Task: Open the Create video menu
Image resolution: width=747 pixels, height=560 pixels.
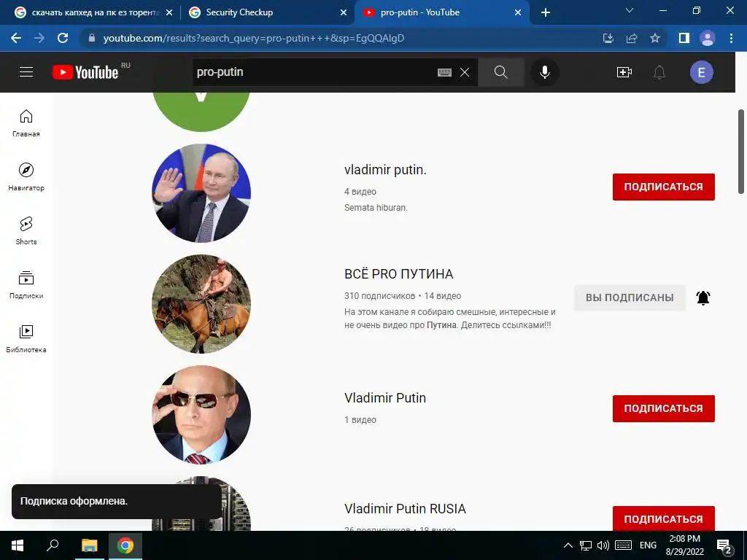Action: (624, 72)
